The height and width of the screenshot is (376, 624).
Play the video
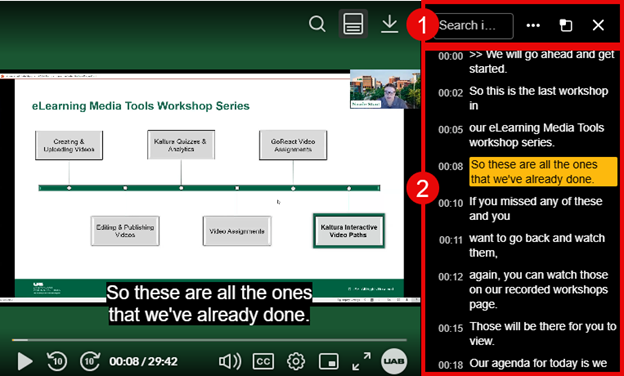(25, 361)
